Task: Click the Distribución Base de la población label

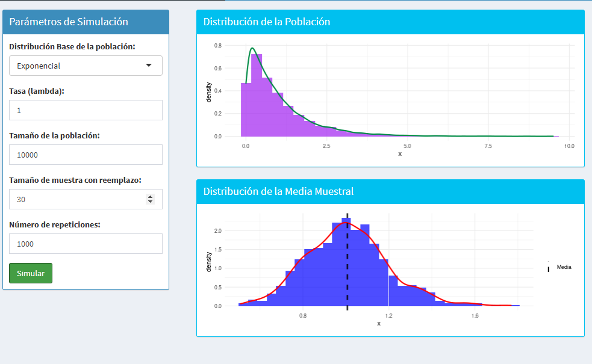Action: (72, 46)
